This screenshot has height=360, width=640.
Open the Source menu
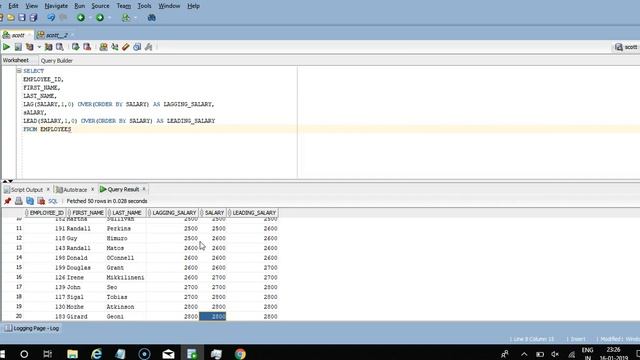point(100,6)
